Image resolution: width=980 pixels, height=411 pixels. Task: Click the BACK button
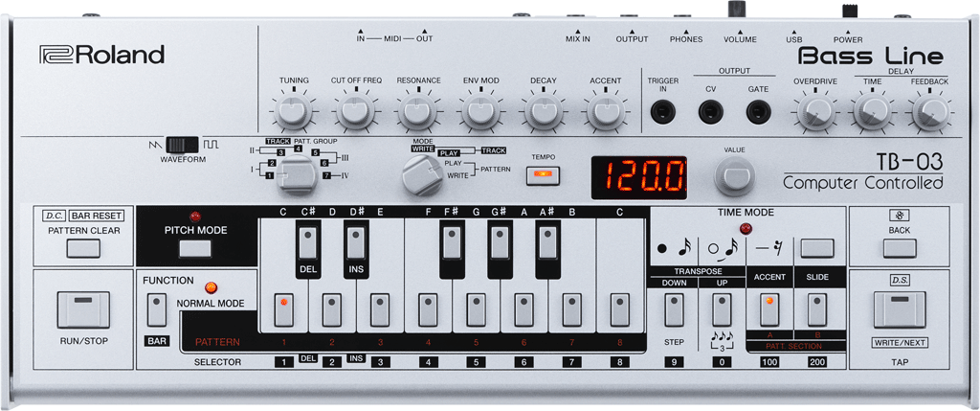[x=900, y=248]
